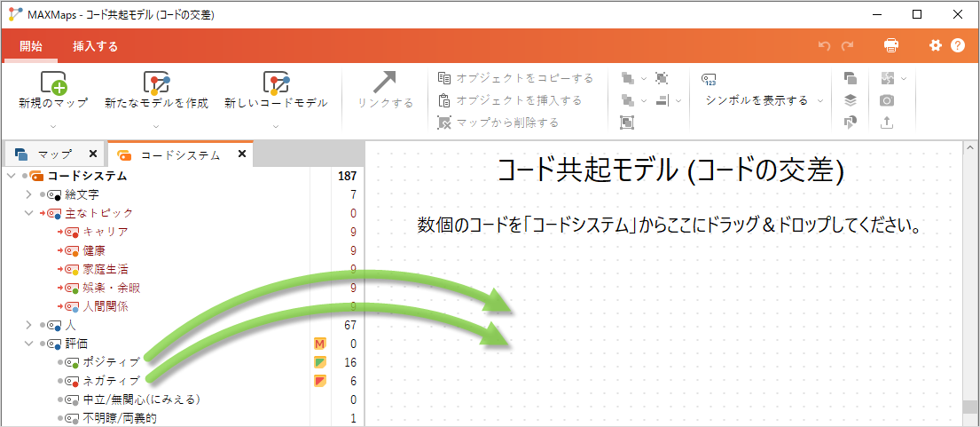Screen dimensions: 980x427
Task: Click the camera snapshot icon
Action: pos(886,100)
